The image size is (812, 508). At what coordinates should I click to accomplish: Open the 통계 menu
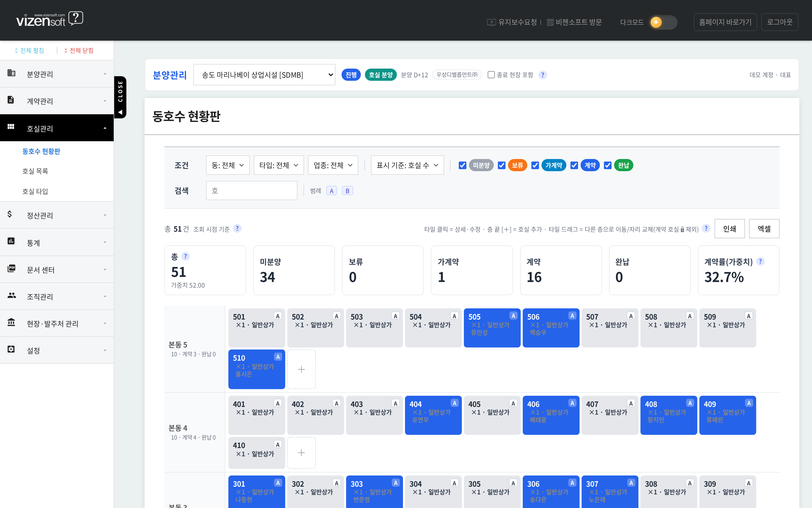pyautogui.click(x=57, y=242)
